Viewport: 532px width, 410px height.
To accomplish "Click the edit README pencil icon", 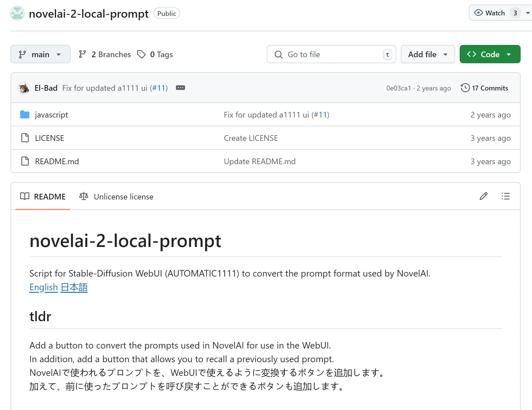I will [484, 196].
